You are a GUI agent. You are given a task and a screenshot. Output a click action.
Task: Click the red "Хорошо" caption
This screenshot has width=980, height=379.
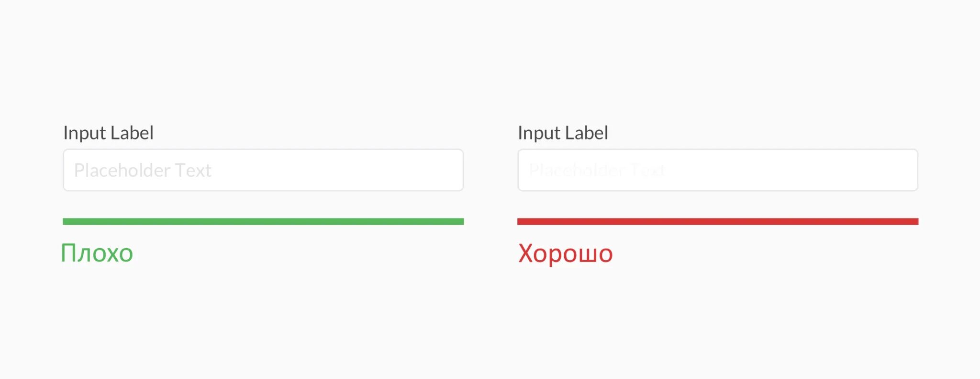tap(565, 253)
